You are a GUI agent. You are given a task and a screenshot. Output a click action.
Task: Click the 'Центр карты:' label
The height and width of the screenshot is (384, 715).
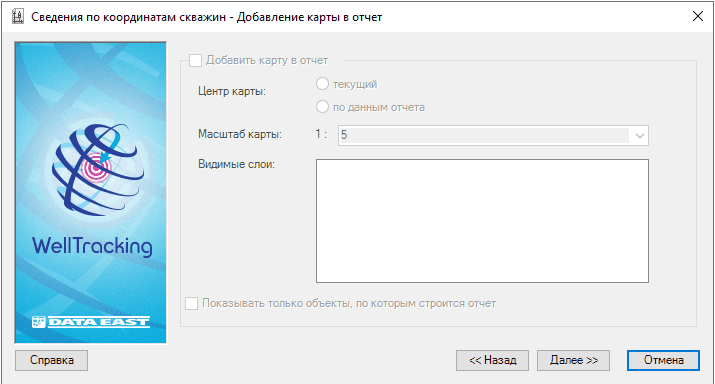click(232, 91)
